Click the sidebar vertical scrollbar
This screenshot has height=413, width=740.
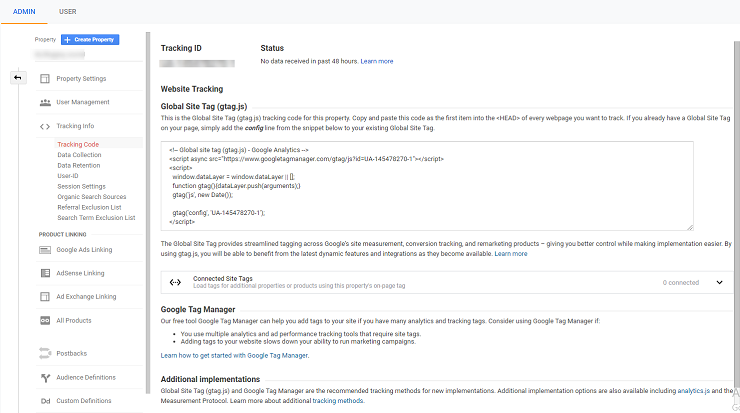point(148,212)
